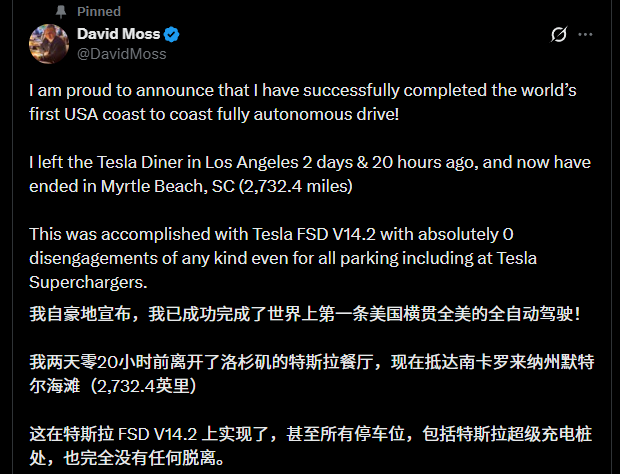Click the pin icon above the post

(x=61, y=11)
